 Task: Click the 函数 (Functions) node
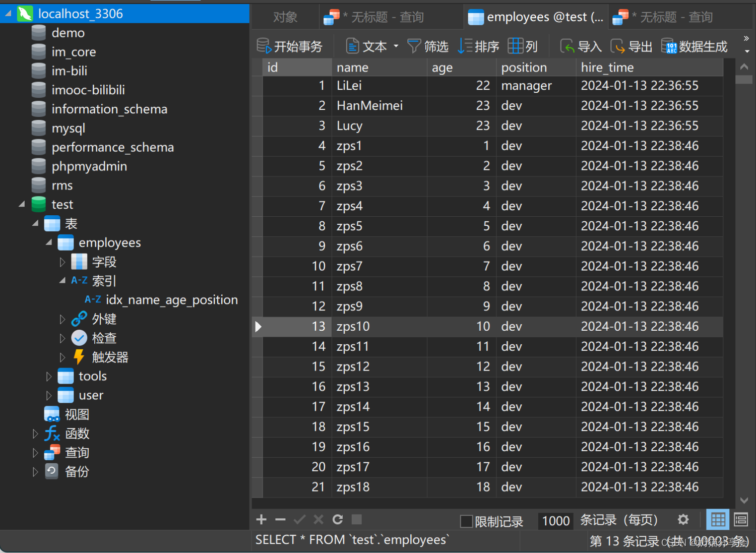(77, 434)
